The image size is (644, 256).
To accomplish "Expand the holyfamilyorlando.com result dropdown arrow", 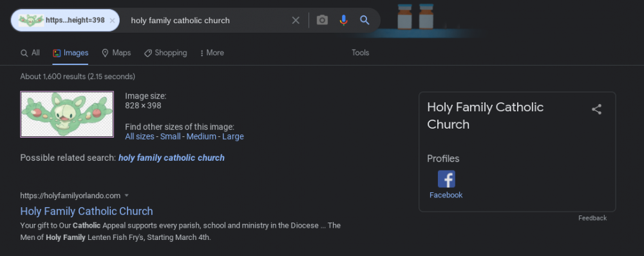I will coord(126,196).
